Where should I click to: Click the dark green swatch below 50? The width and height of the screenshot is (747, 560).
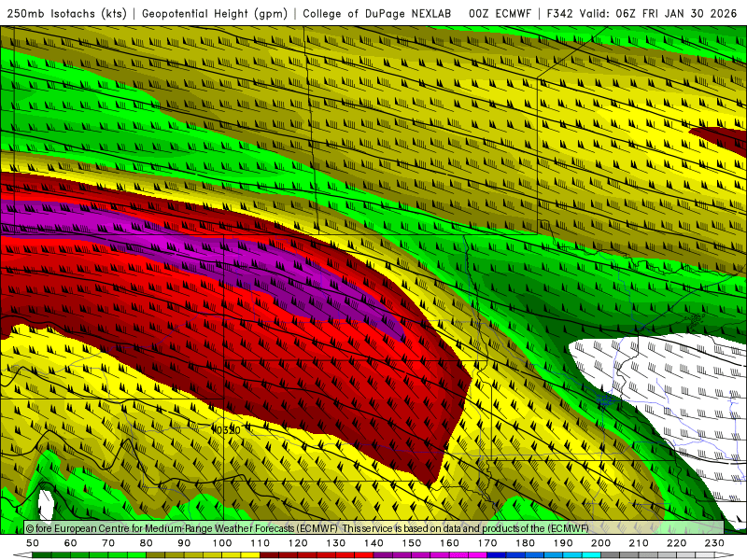(x=42, y=555)
